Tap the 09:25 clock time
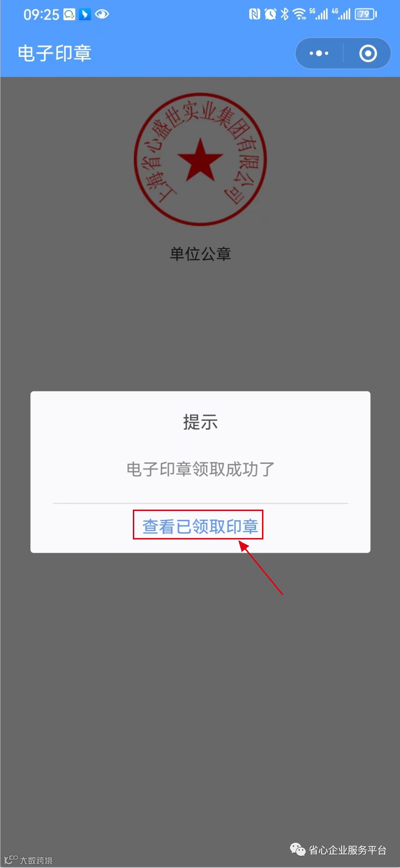Viewport: 400px width, 868px height. 41,15
